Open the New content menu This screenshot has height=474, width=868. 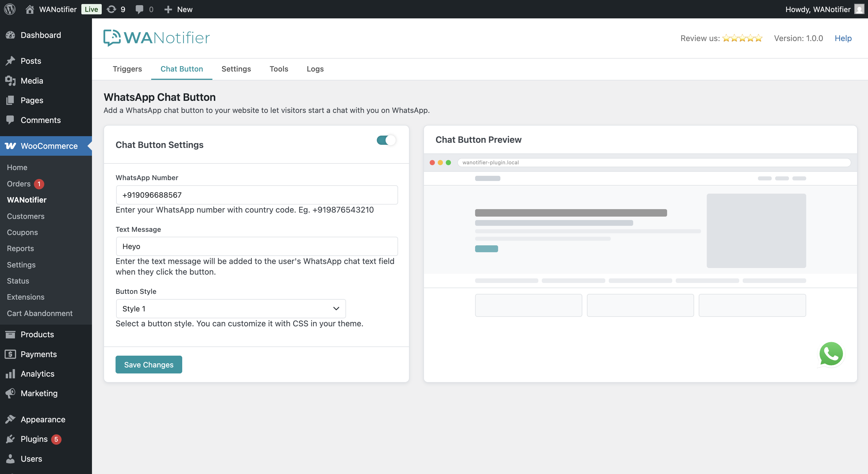click(x=178, y=9)
